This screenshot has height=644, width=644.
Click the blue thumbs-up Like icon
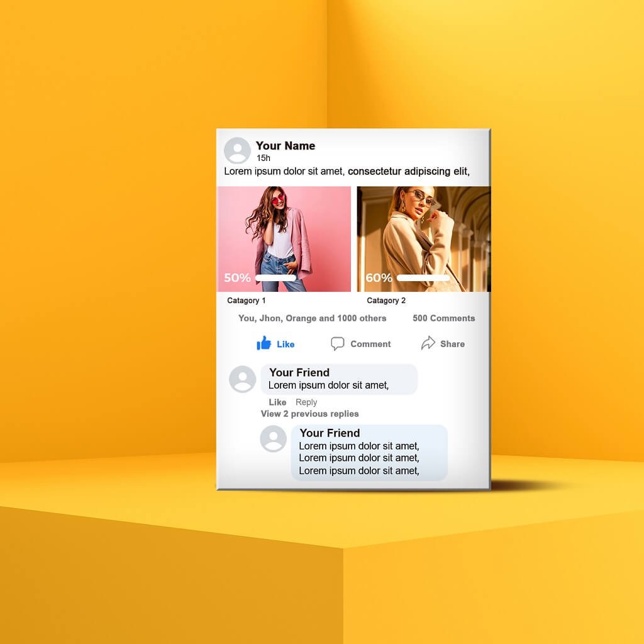coord(264,343)
